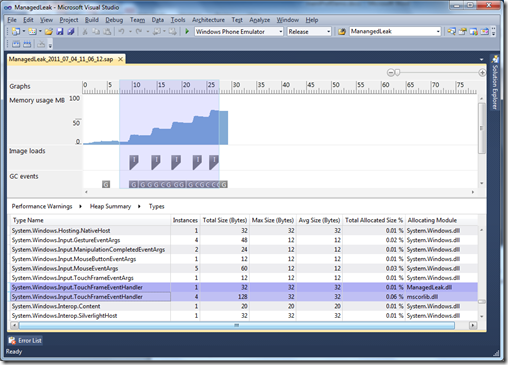The height and width of the screenshot is (365, 508).
Task: Click the second icon in the second toolbar row
Action: pos(27,44)
